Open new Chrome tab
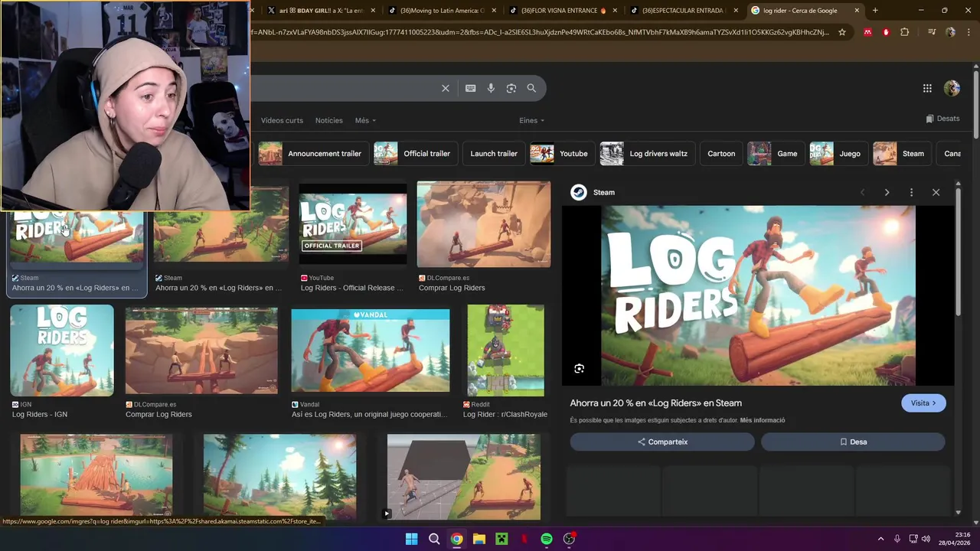Screen dimensions: 980x551 (875, 11)
